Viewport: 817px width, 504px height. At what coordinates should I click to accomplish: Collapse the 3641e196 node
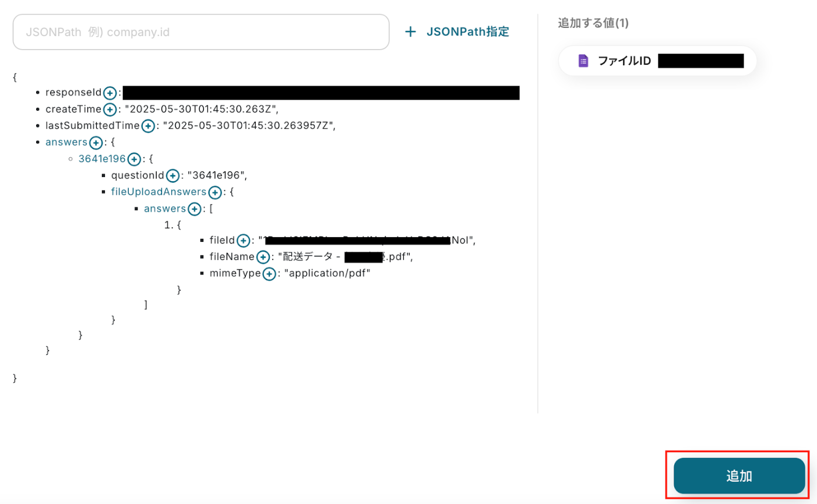tap(102, 158)
